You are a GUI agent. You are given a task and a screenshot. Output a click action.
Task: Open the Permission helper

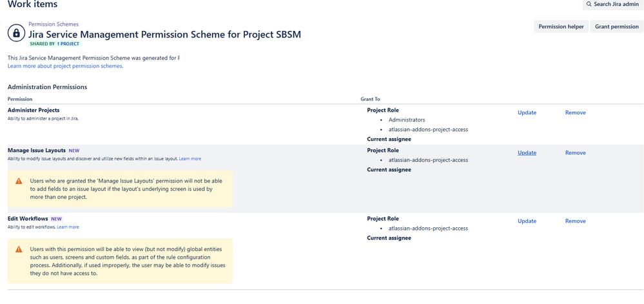pyautogui.click(x=561, y=27)
